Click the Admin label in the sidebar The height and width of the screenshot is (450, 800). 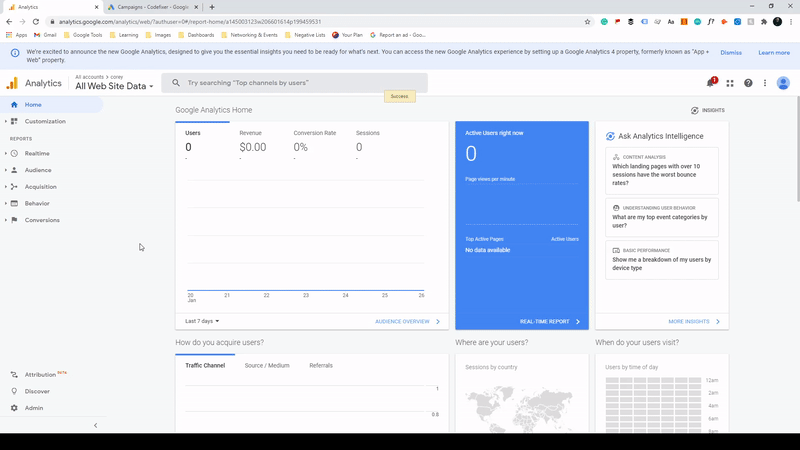(34, 408)
